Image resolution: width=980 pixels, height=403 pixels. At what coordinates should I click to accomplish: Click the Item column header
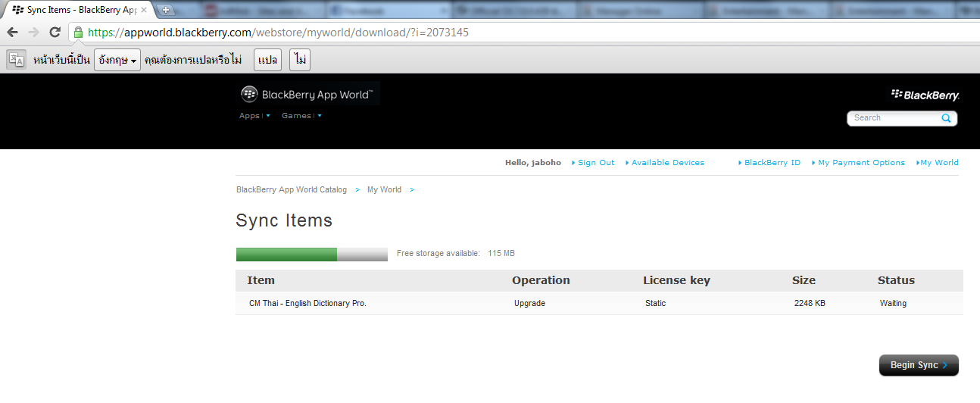(261, 280)
